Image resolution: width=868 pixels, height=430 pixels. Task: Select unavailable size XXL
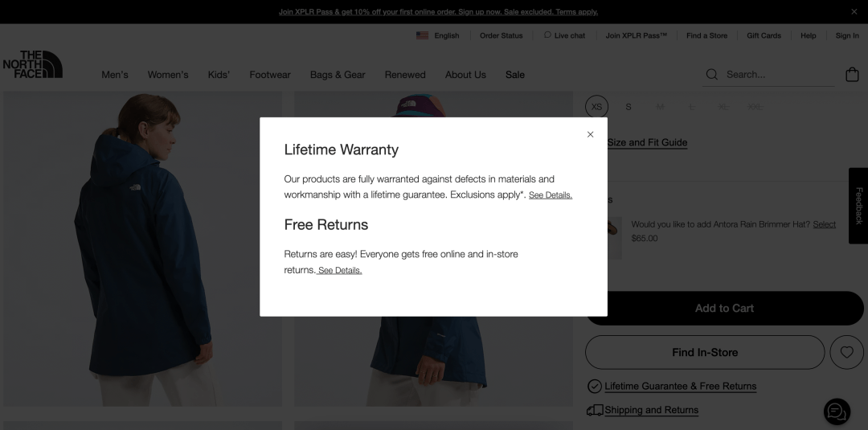[755, 107]
